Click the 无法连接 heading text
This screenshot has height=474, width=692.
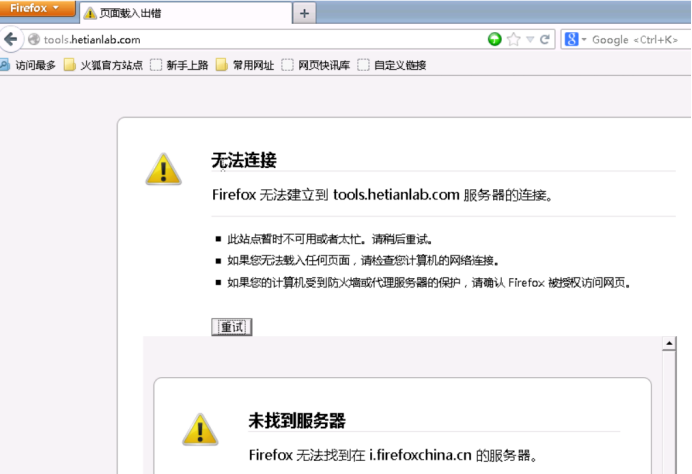coord(244,160)
